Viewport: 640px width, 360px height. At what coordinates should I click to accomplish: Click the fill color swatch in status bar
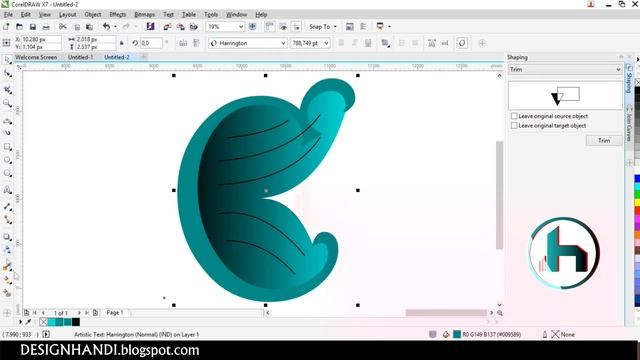click(x=457, y=334)
